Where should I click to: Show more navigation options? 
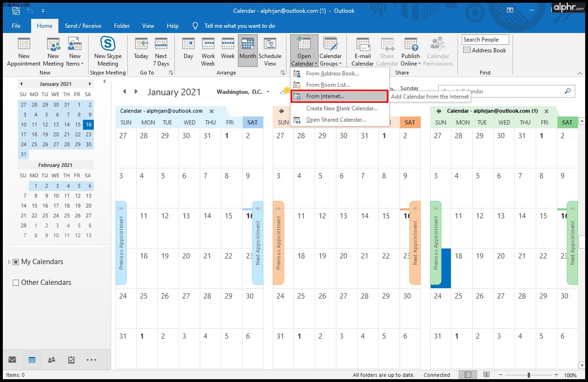click(91, 360)
